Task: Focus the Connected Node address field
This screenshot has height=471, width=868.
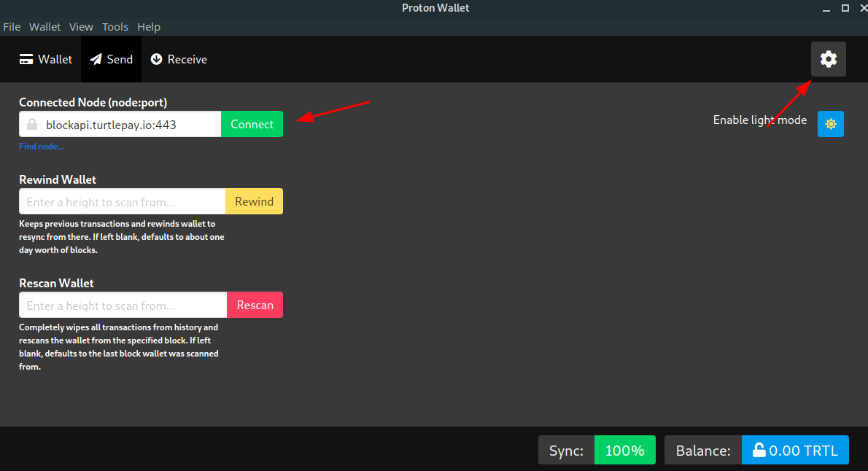Action: 120,124
